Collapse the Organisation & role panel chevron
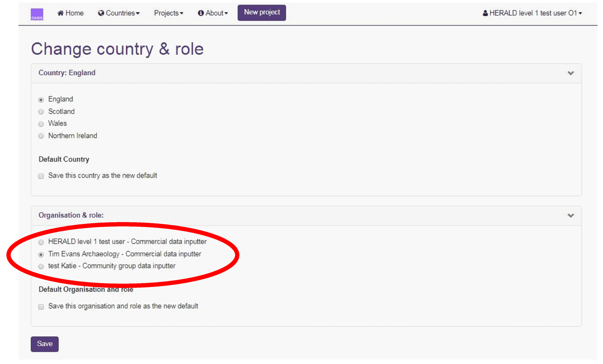 click(x=571, y=215)
